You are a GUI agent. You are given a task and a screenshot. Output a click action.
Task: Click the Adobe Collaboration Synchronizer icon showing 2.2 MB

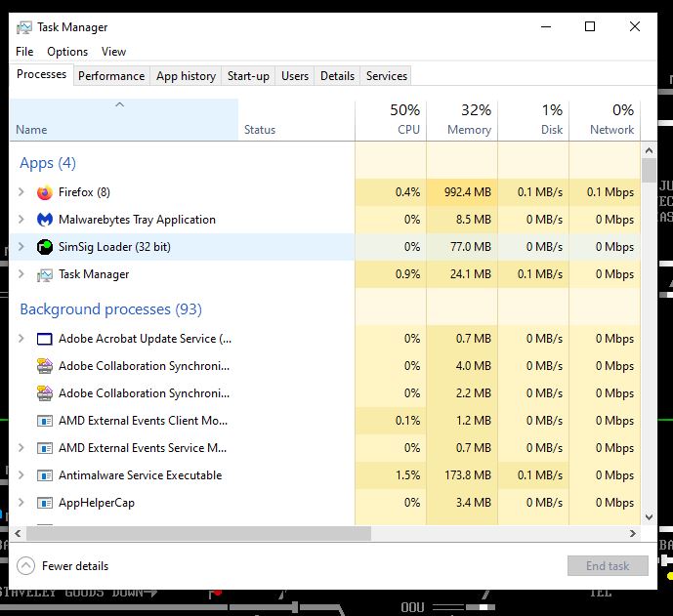point(45,393)
